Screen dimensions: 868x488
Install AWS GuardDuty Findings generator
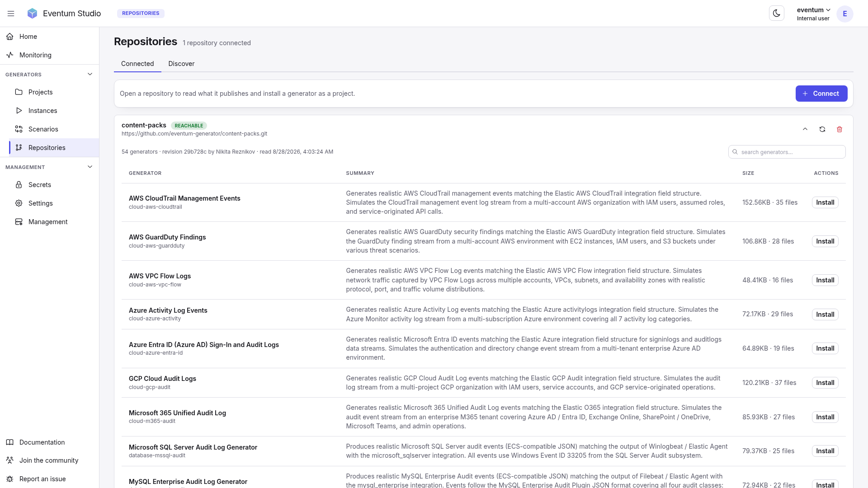coord(825,241)
